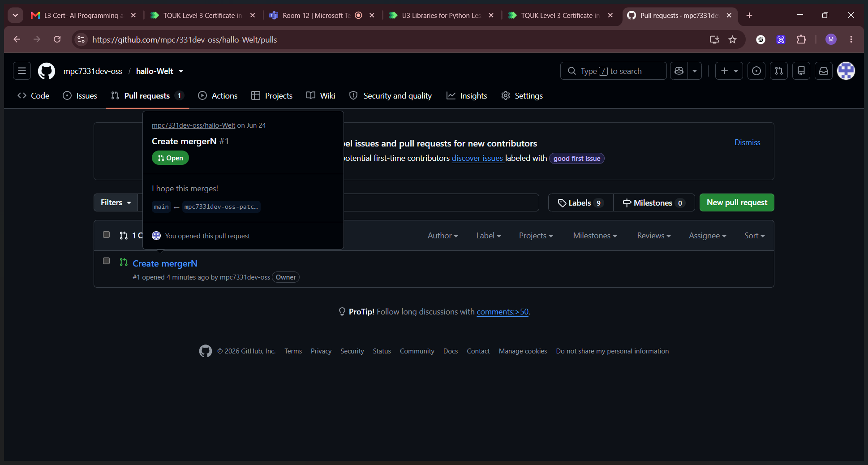Open the Chrome profile M avatar
This screenshot has height=465, width=868.
coord(831,39)
